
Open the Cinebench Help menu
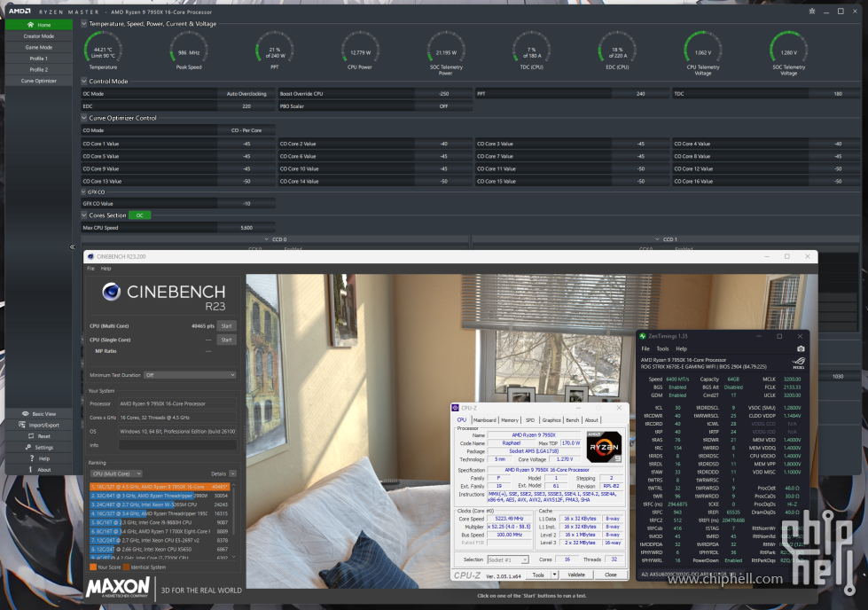(106, 269)
